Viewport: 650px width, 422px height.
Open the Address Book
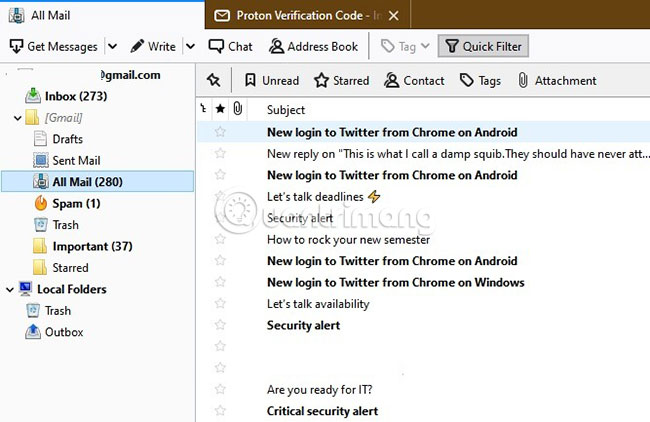(x=313, y=46)
